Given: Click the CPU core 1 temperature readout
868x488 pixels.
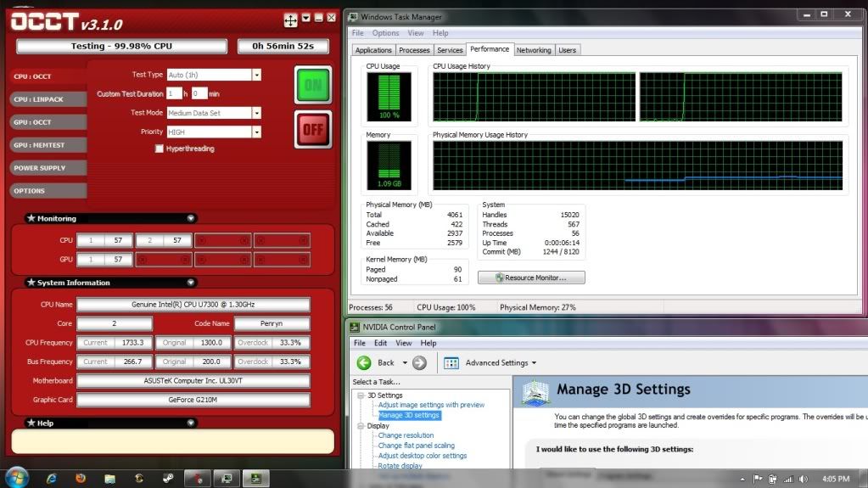Looking at the screenshot, I should point(104,240).
